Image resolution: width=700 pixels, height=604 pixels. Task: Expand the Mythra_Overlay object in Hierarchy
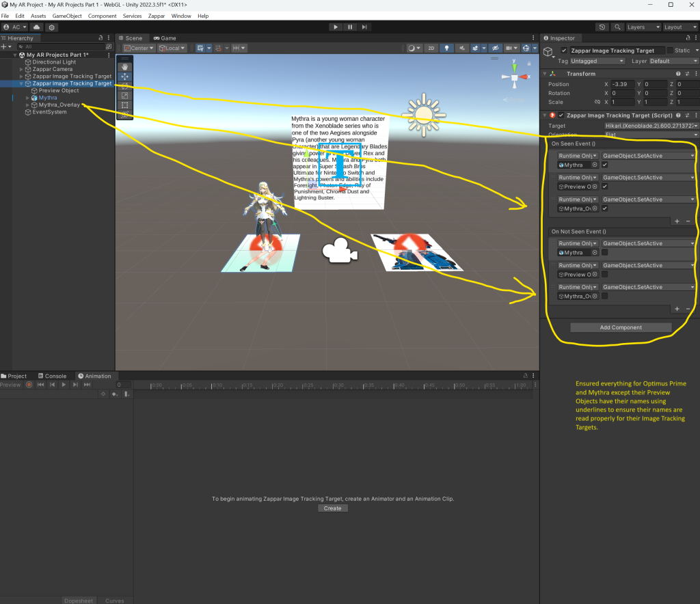[28, 105]
